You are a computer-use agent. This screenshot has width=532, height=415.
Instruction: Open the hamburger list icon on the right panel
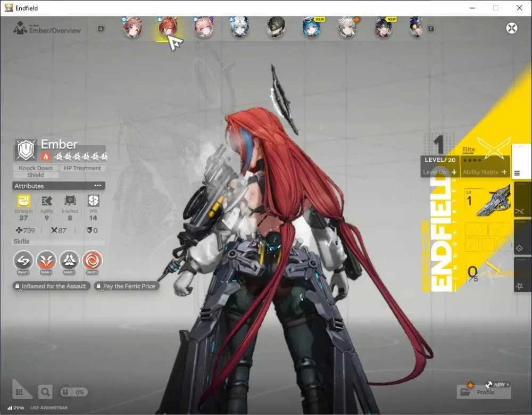click(x=517, y=173)
